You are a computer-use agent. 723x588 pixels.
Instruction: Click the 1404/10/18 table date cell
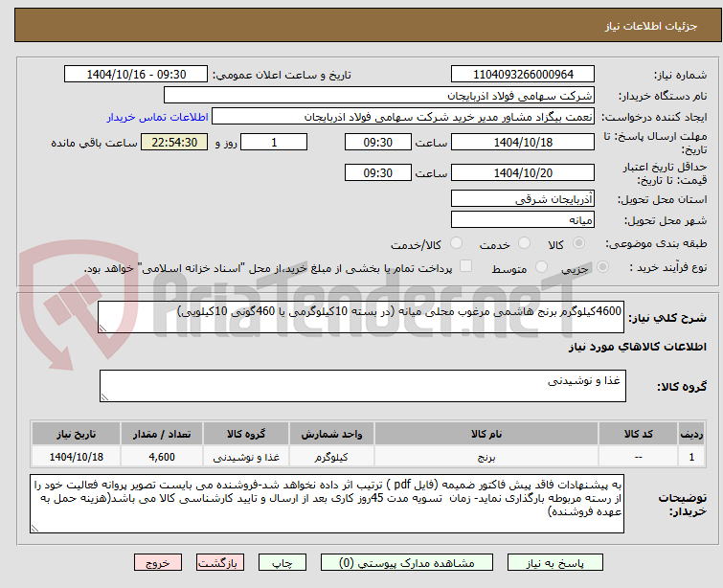(x=76, y=457)
